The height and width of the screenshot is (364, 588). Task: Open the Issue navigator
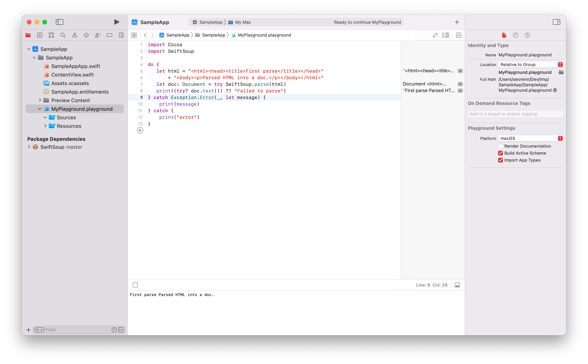coord(75,35)
